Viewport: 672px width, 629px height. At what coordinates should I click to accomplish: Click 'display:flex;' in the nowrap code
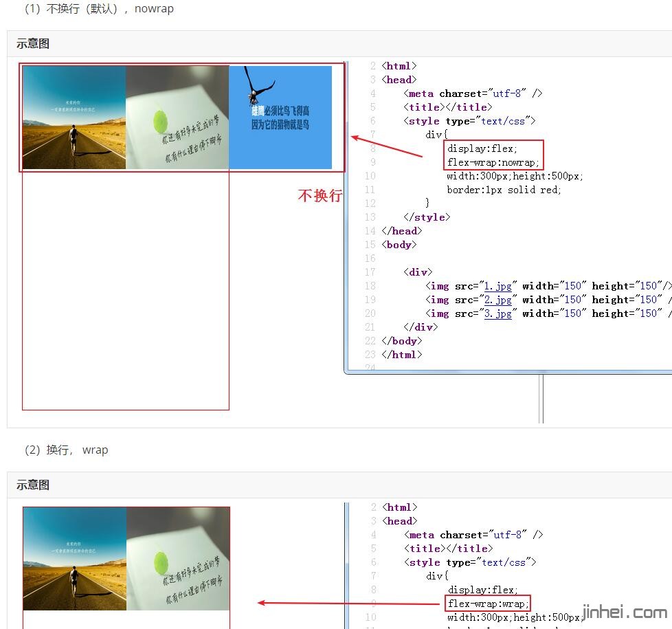tap(482, 148)
